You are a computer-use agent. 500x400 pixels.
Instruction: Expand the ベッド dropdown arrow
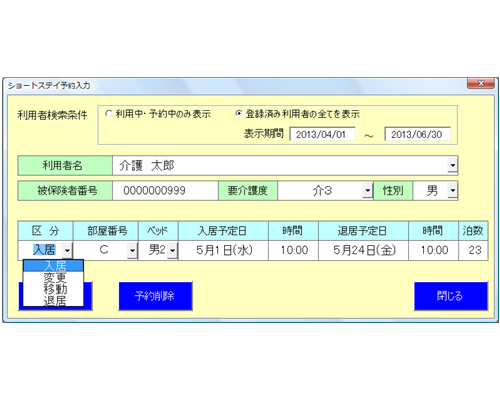172,250
